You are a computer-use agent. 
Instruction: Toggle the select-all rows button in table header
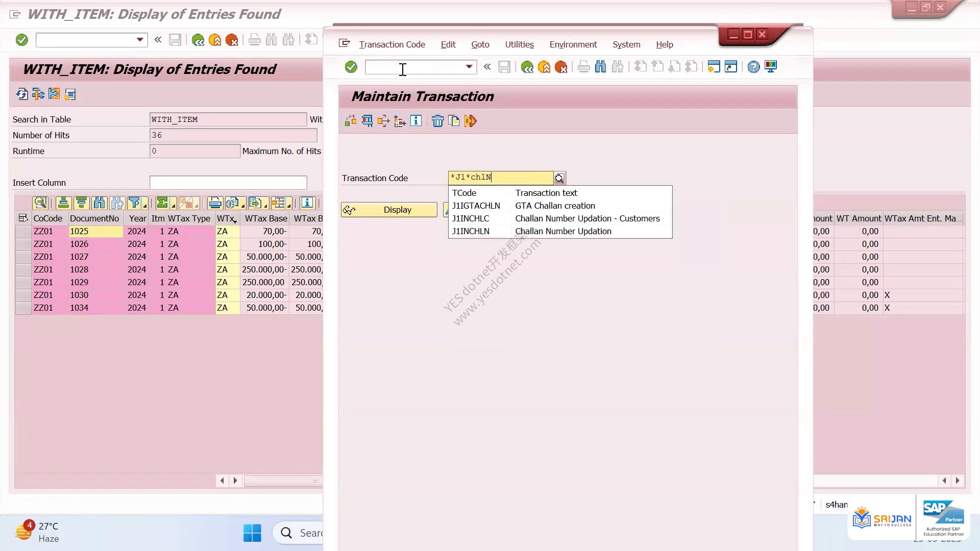(x=23, y=218)
